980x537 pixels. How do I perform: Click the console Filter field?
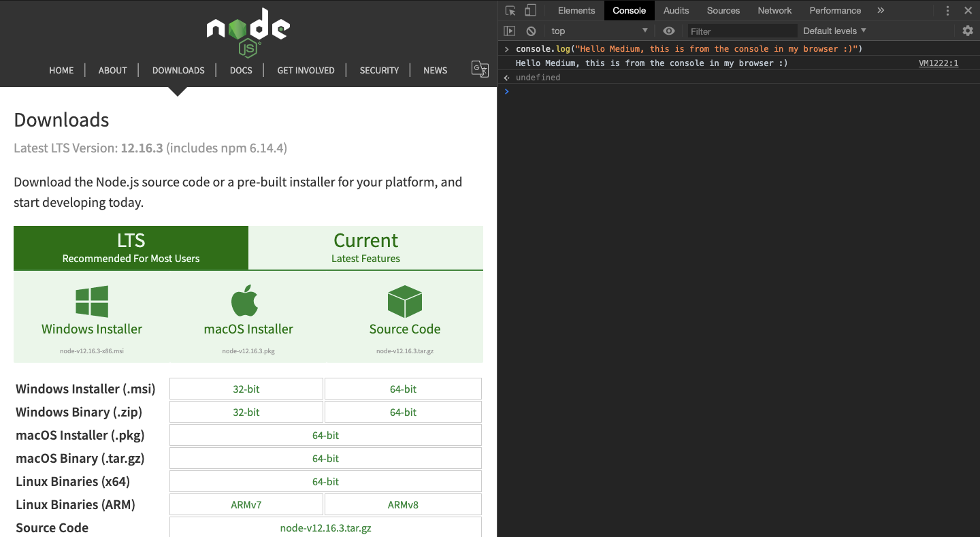[741, 31]
